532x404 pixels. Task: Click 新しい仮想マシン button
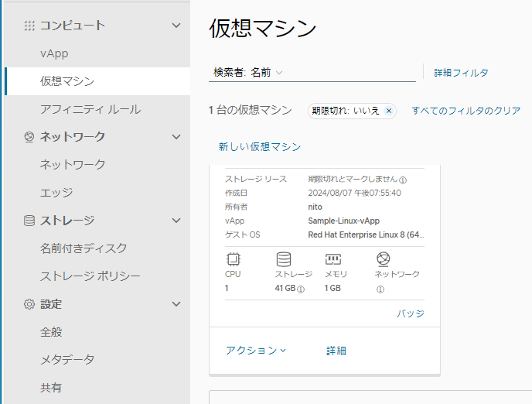tap(260, 146)
